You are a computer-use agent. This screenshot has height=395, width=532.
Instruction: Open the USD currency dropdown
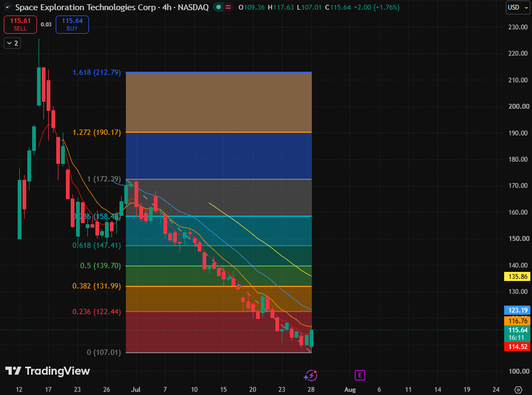click(x=518, y=7)
